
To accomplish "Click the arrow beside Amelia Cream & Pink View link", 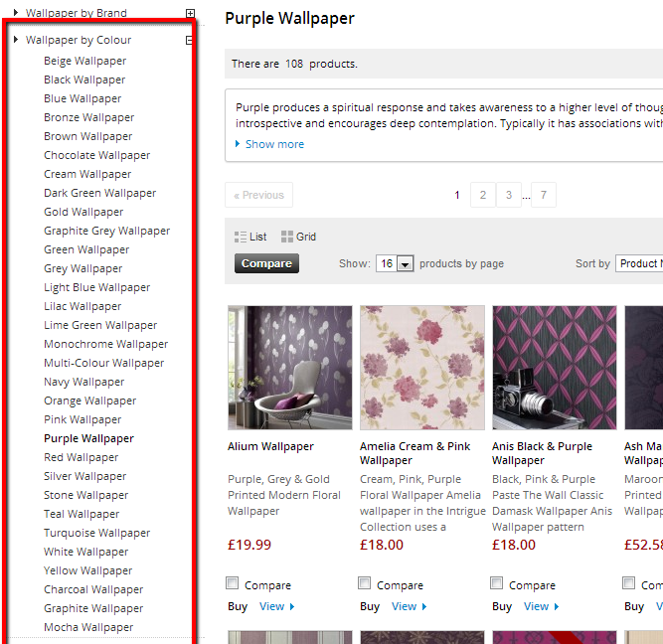I will pyautogui.click(x=424, y=607).
